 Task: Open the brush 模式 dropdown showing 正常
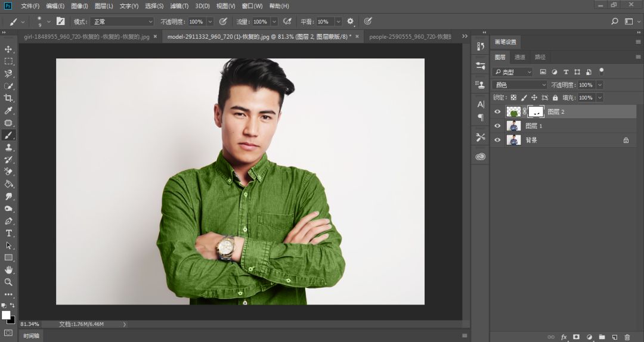point(122,21)
